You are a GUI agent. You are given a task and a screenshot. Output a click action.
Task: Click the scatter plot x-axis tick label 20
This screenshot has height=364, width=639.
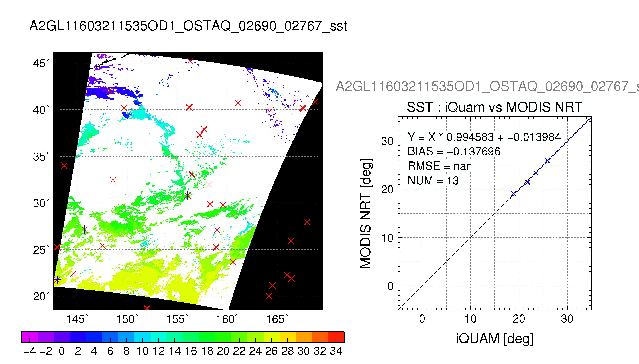pos(519,319)
